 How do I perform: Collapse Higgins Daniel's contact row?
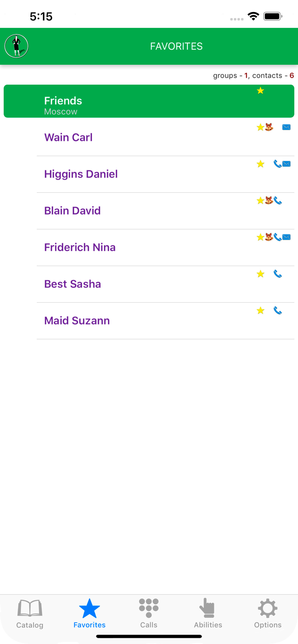[x=129, y=174]
